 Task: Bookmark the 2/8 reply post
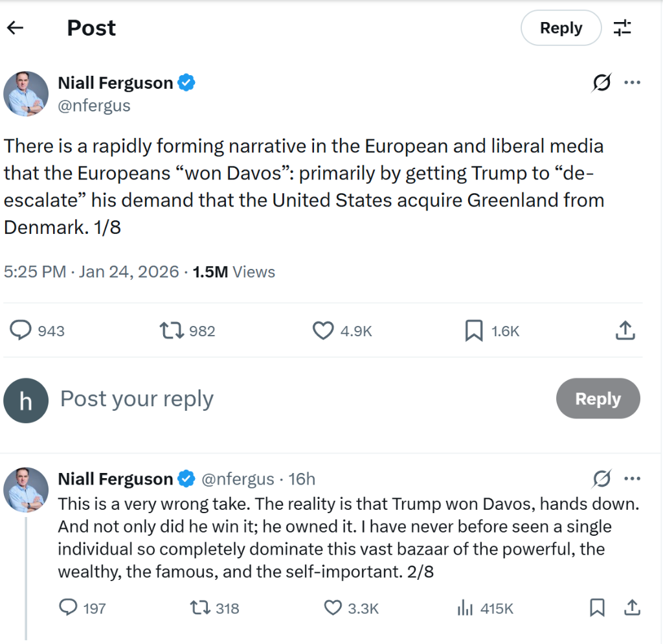(x=597, y=608)
